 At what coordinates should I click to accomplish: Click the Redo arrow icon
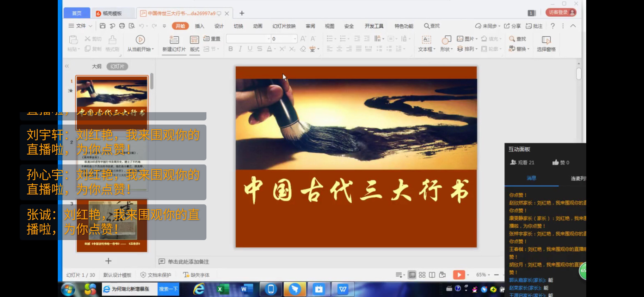point(154,26)
